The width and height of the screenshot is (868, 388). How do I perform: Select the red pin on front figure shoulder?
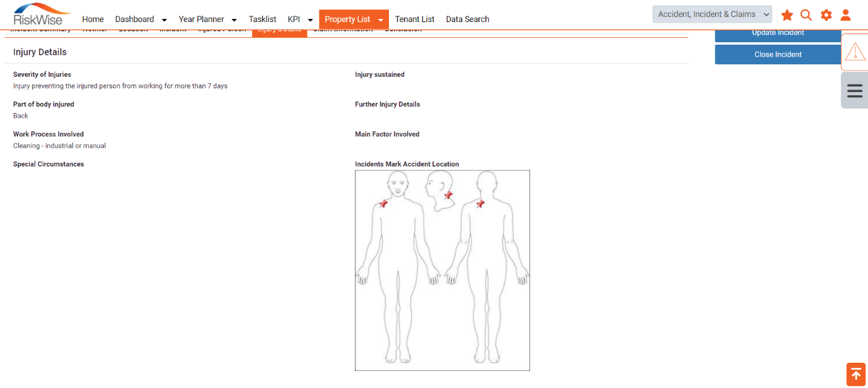pyautogui.click(x=383, y=203)
